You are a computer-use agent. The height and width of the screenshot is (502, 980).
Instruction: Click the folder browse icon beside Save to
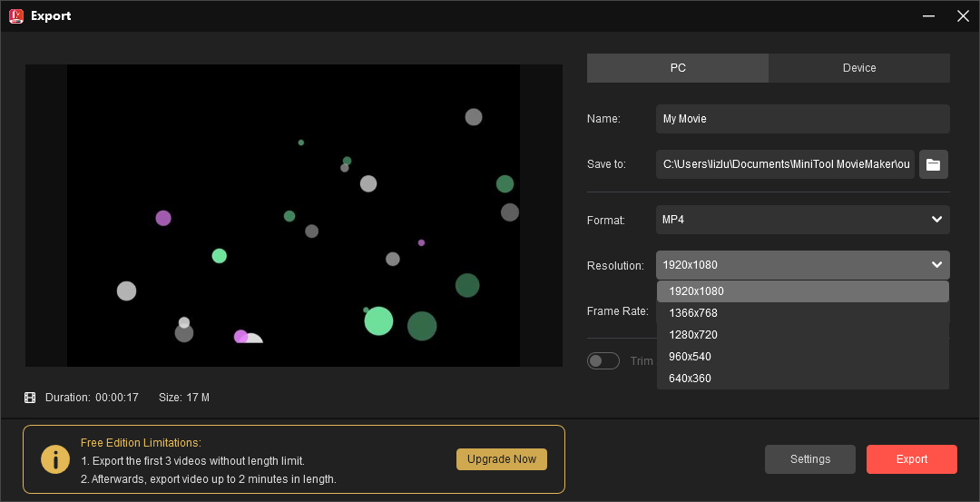tap(933, 164)
